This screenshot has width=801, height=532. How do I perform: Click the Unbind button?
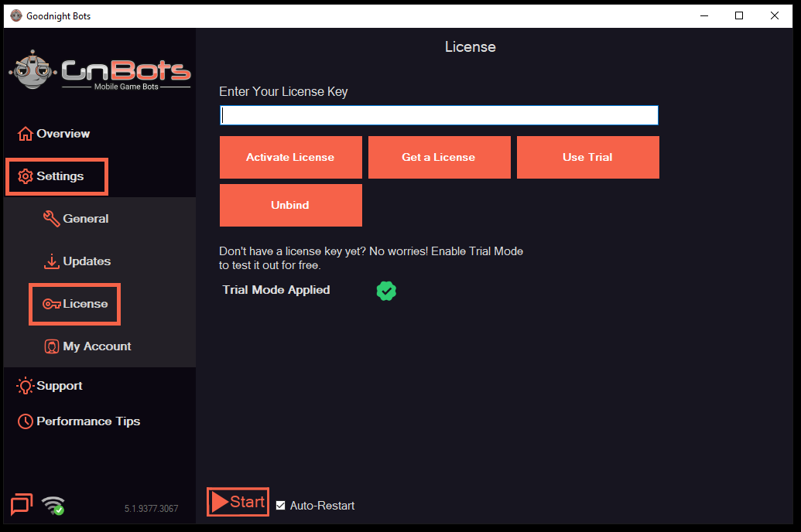tap(291, 205)
